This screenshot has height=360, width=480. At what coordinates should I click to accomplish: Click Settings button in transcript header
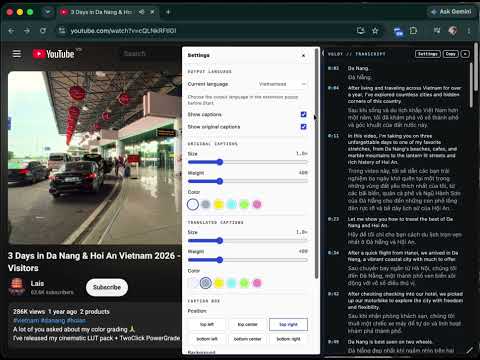pyautogui.click(x=428, y=54)
